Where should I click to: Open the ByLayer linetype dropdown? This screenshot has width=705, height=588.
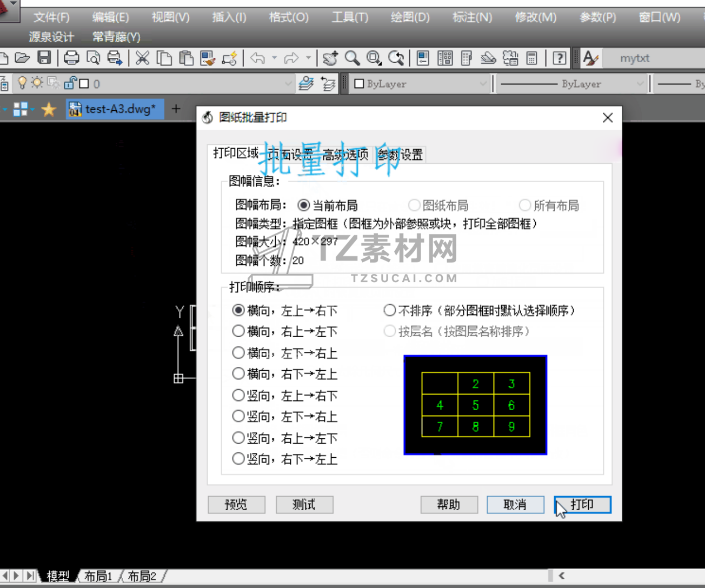(x=640, y=84)
